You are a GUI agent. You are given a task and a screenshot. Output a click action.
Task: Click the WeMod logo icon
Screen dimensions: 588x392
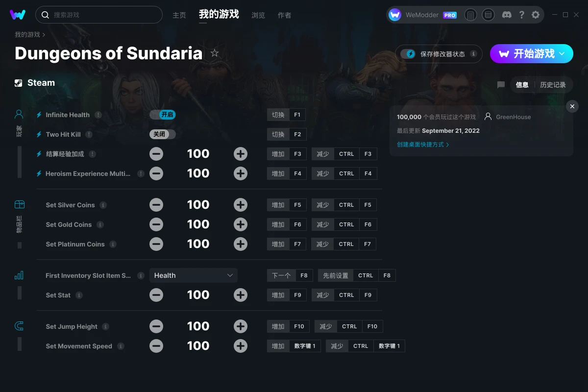pos(18,15)
